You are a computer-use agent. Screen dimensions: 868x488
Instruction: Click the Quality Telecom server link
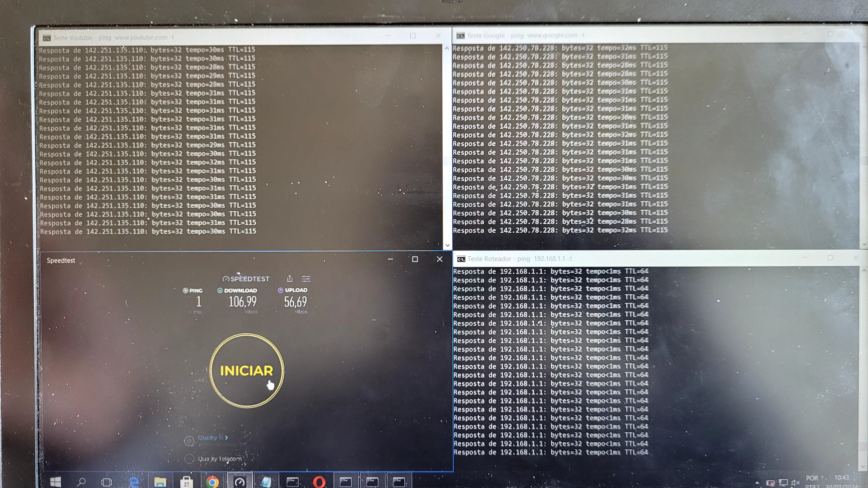[220, 459]
